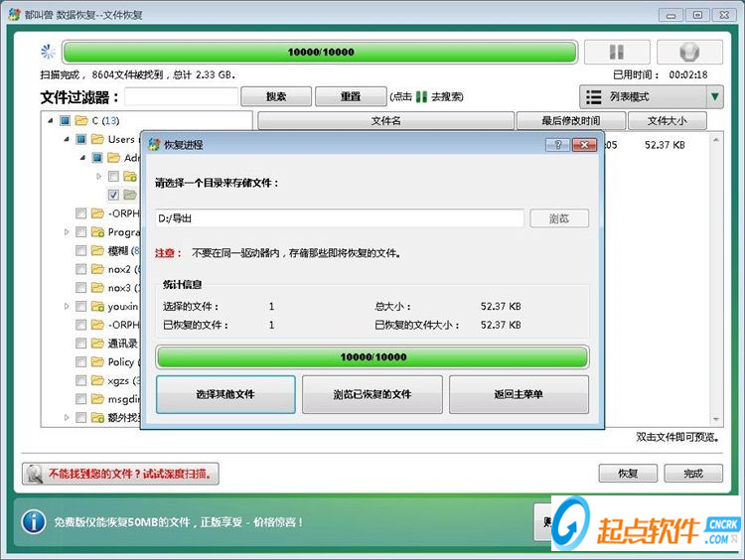Click the 通讯录 folder icon
Viewport: 745px width, 560px height.
(x=97, y=344)
